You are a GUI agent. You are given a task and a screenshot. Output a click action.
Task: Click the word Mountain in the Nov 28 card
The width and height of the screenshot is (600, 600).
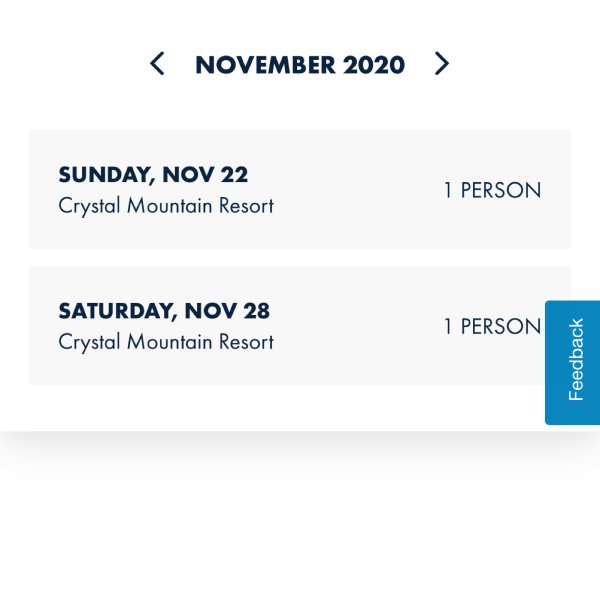170,342
